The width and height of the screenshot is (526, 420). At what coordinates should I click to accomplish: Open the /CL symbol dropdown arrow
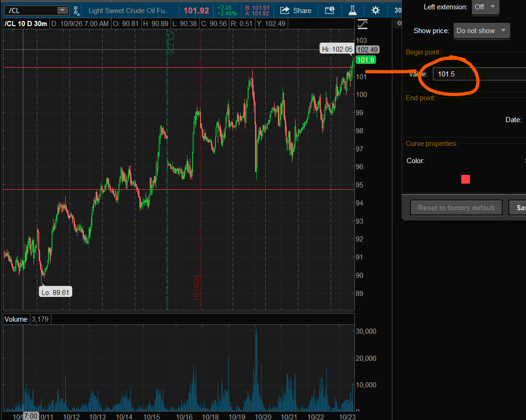tap(62, 10)
